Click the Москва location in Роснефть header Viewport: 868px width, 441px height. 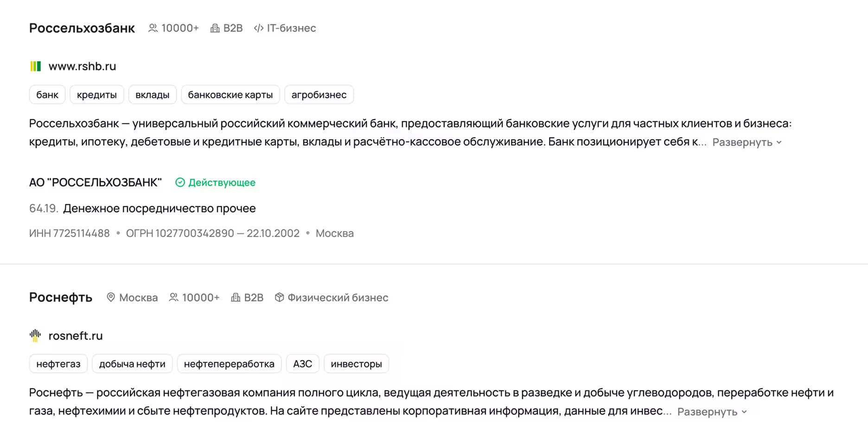(x=139, y=297)
